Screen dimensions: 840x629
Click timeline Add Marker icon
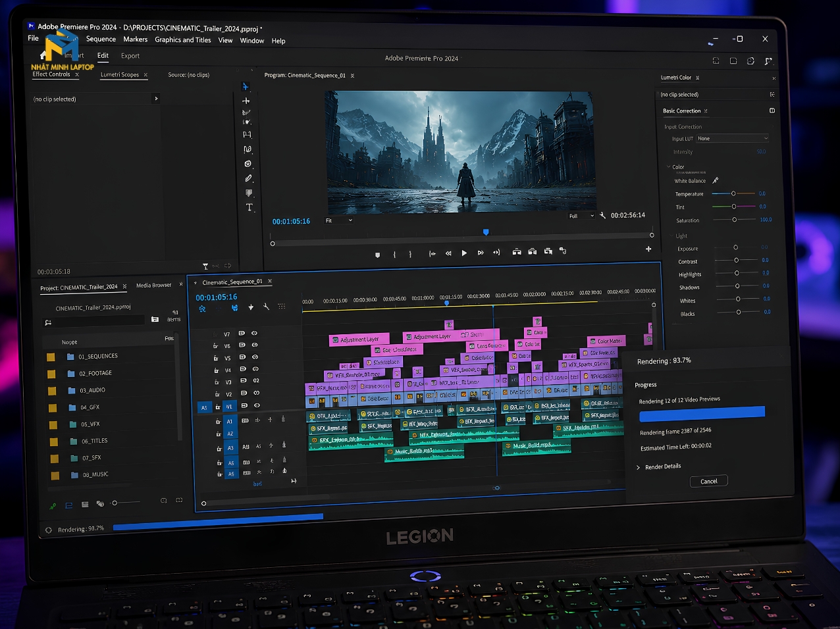click(x=251, y=307)
